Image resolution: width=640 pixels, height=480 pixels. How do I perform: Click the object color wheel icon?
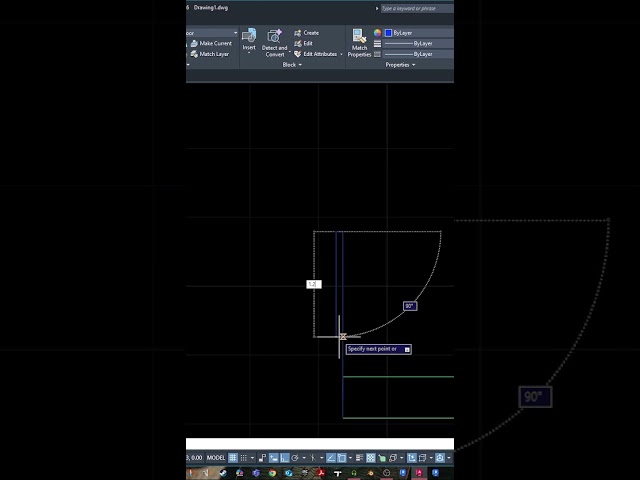pos(377,33)
